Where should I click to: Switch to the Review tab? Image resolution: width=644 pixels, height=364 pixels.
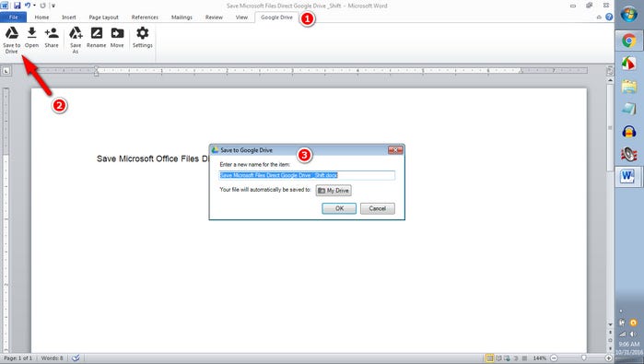point(214,18)
